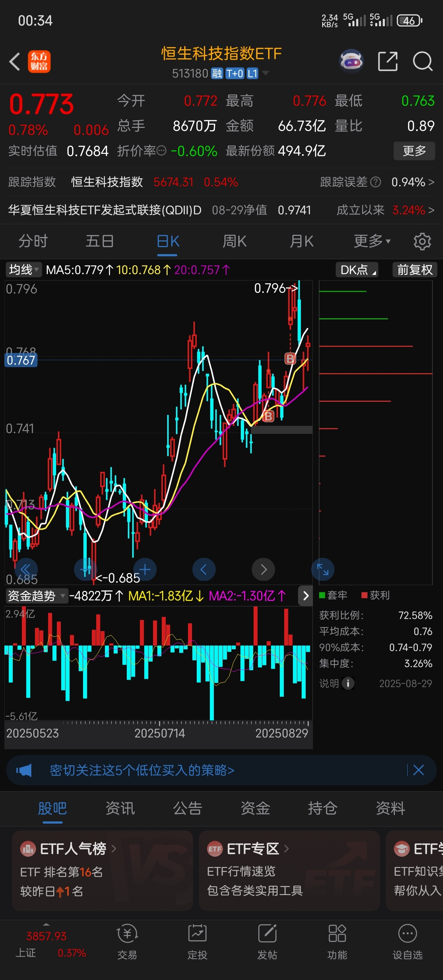Image resolution: width=443 pixels, height=980 pixels.
Task: Open the 资金 tab
Action: pos(255,808)
